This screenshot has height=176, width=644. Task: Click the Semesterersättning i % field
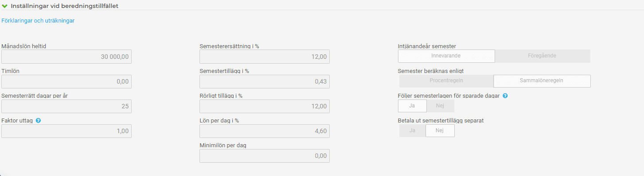[265, 57]
